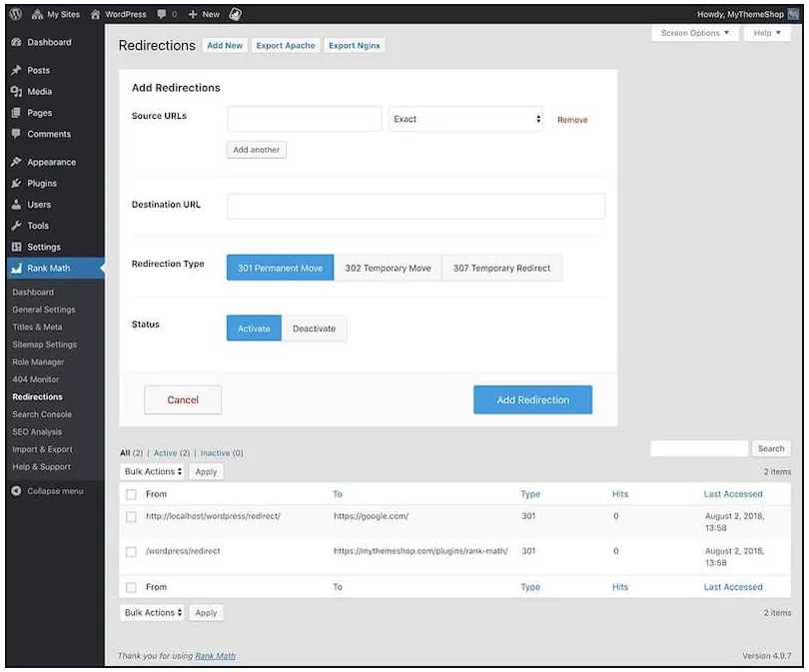Select 301 Permanent Move redirection type
This screenshot has width=809, height=672.
281,268
